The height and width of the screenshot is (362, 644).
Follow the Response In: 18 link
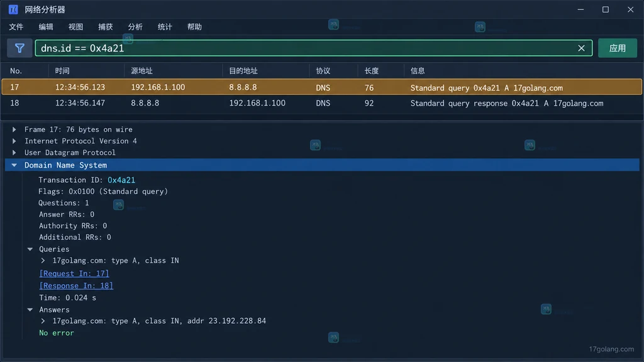(x=76, y=286)
